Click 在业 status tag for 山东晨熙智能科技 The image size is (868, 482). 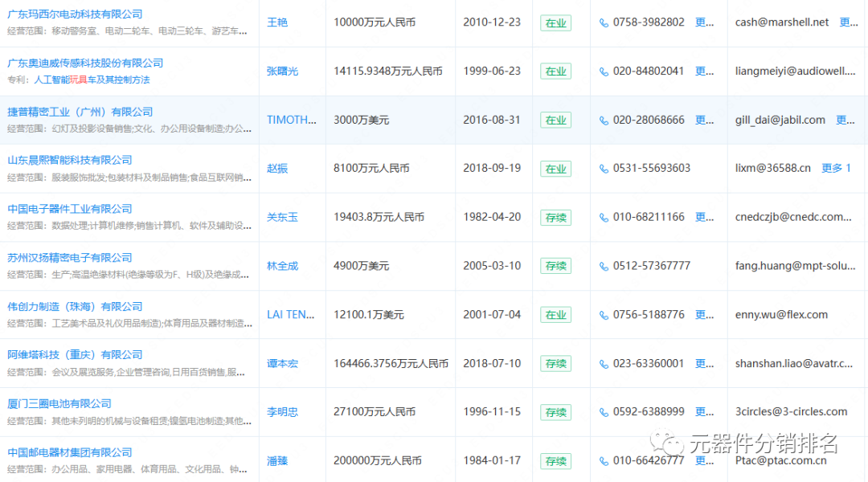point(556,169)
